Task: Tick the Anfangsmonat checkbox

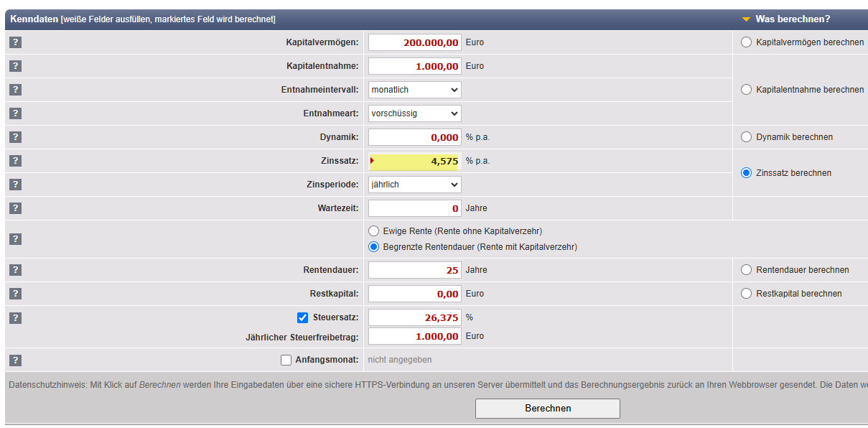Action: [286, 360]
